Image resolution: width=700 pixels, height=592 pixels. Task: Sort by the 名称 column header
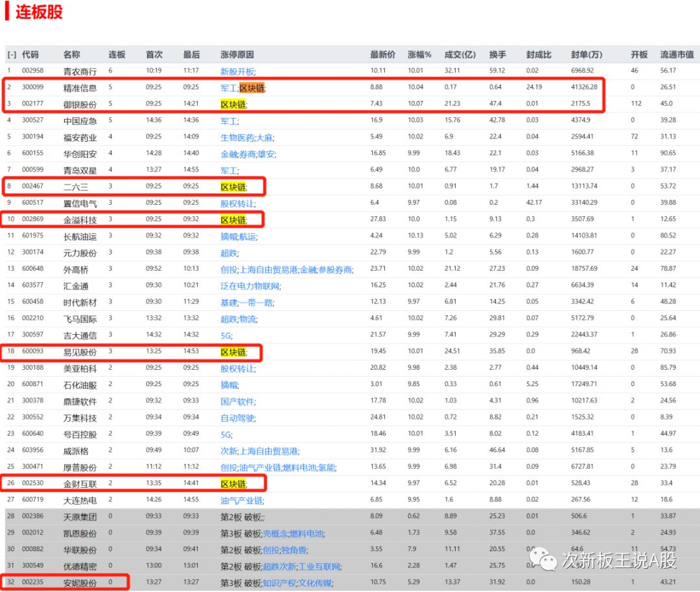[x=71, y=55]
